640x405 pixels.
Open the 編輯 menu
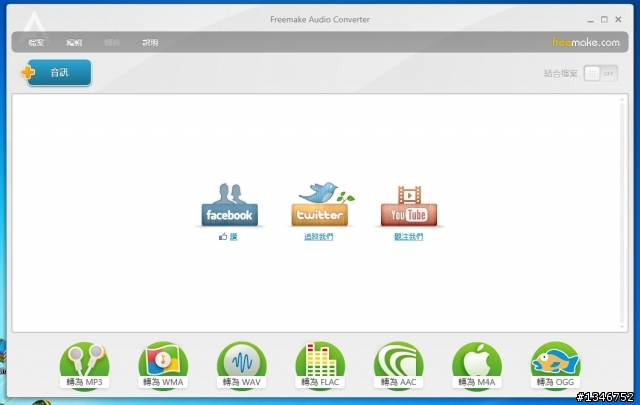[74, 42]
